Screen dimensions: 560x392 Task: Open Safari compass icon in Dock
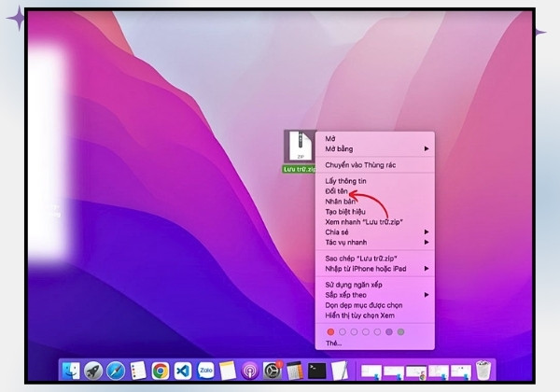click(x=116, y=371)
